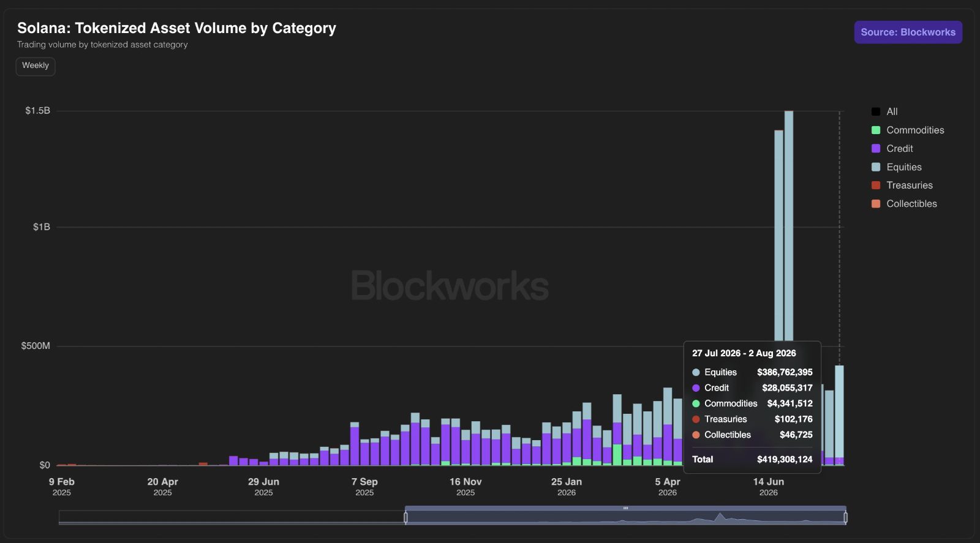Click the chart title 'Solana: Tokenized Asset Volume by Category'
The height and width of the screenshot is (543, 980).
(176, 28)
